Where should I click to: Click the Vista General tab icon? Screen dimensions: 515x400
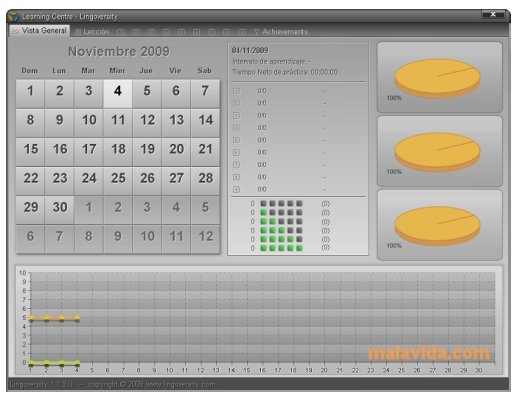(15, 31)
